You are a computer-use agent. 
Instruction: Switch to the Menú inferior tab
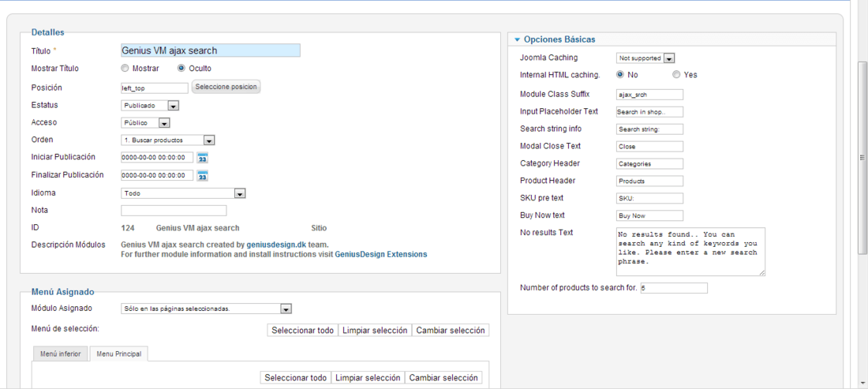(60, 353)
